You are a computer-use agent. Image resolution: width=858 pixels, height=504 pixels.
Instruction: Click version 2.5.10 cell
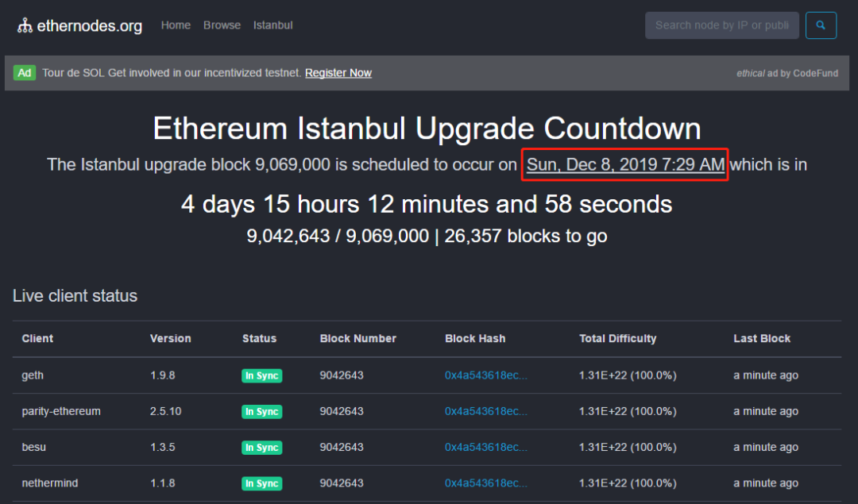(x=165, y=411)
